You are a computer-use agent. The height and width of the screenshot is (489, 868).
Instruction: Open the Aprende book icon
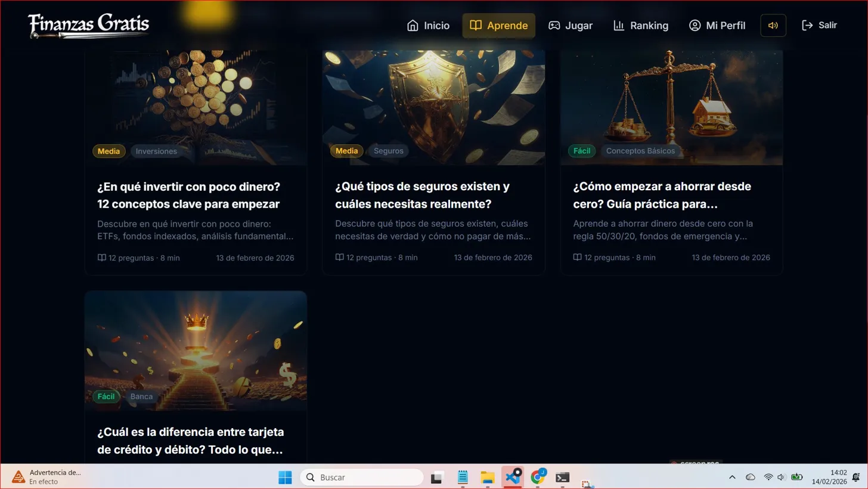coord(475,25)
